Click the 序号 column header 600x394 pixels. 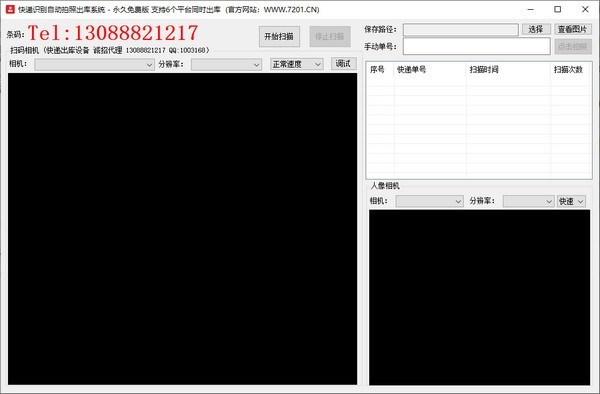tap(380, 70)
